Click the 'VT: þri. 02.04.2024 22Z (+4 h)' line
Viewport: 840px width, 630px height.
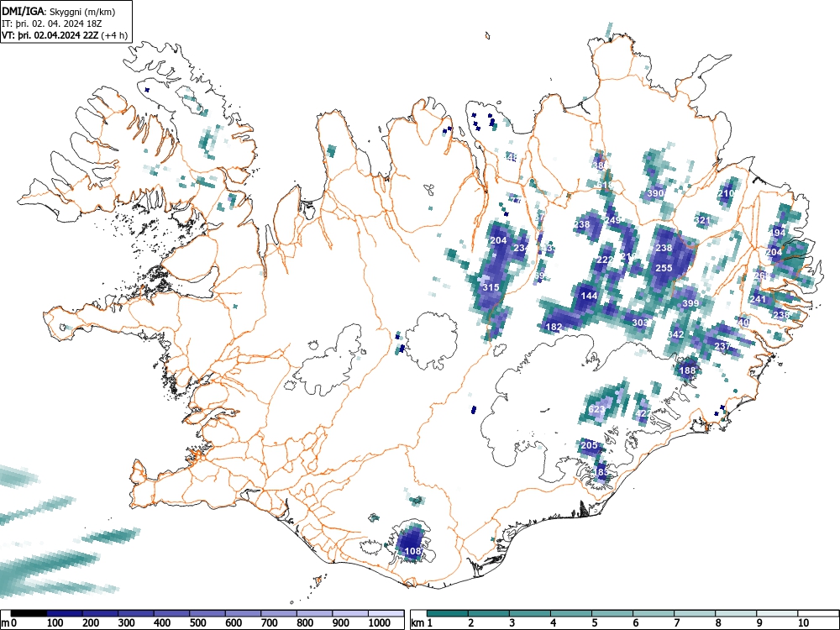point(65,35)
